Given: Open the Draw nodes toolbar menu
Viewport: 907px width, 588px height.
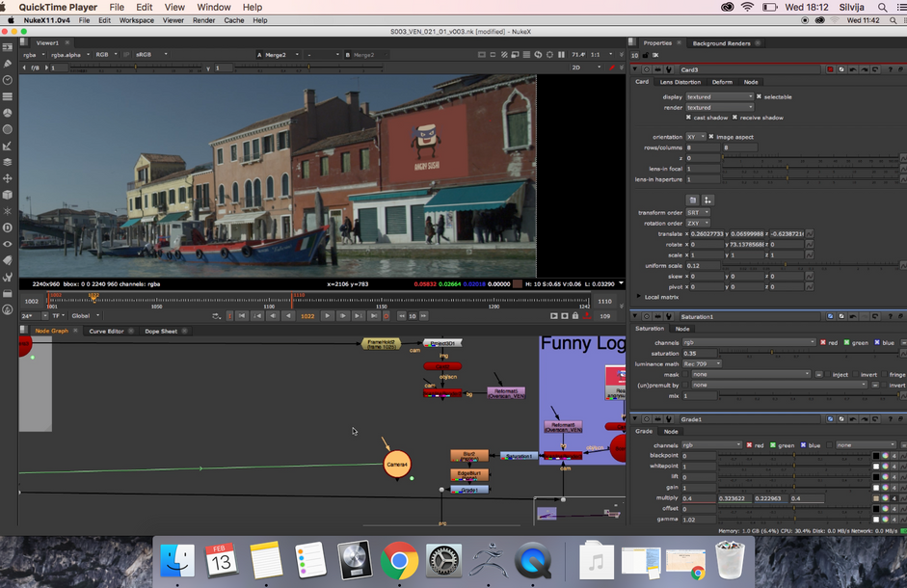Looking at the screenshot, I should (8, 64).
